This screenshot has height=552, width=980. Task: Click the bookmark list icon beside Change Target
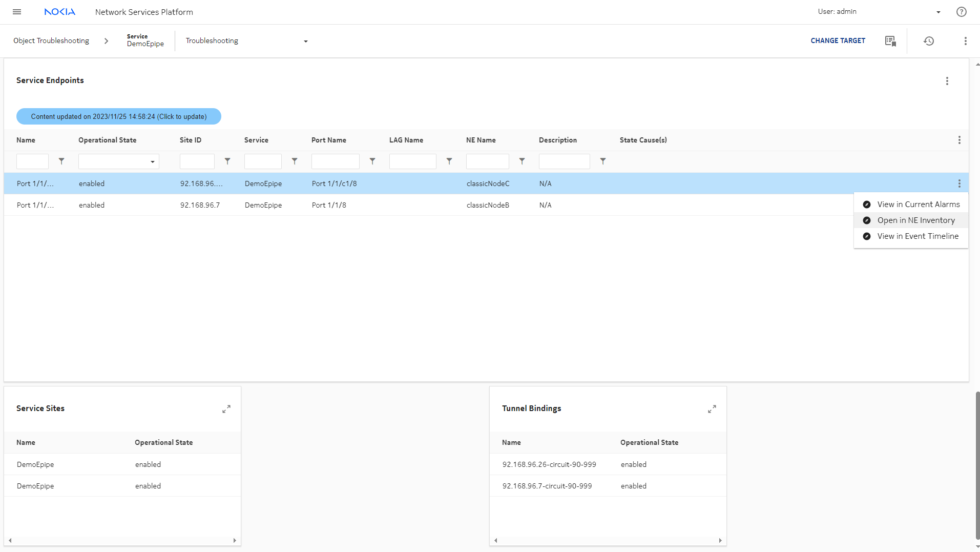[890, 41]
